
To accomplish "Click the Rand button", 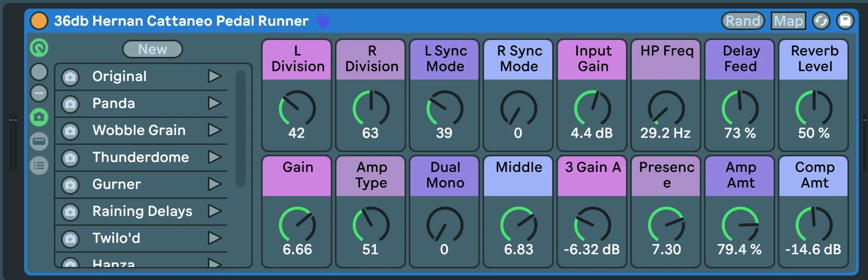I will tap(743, 21).
